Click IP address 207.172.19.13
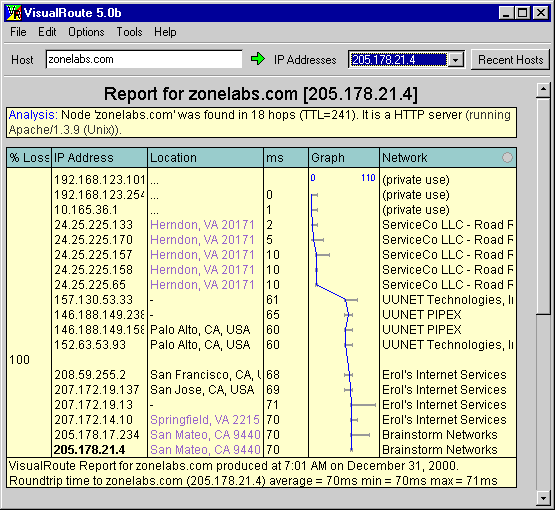The image size is (555, 510). (x=93, y=405)
